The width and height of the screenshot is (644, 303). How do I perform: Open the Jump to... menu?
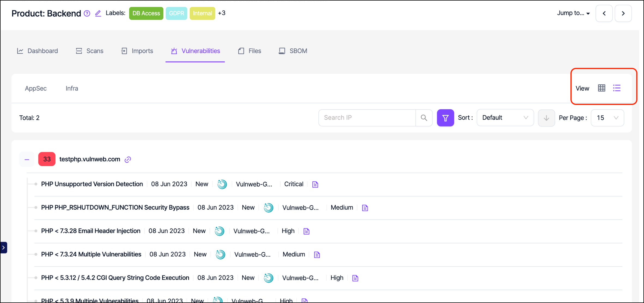tap(573, 13)
